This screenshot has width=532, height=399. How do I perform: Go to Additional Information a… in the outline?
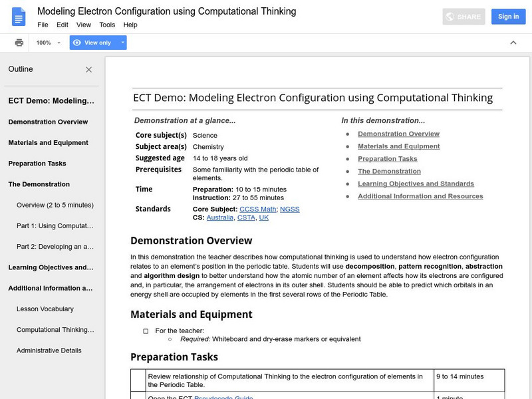51,288
